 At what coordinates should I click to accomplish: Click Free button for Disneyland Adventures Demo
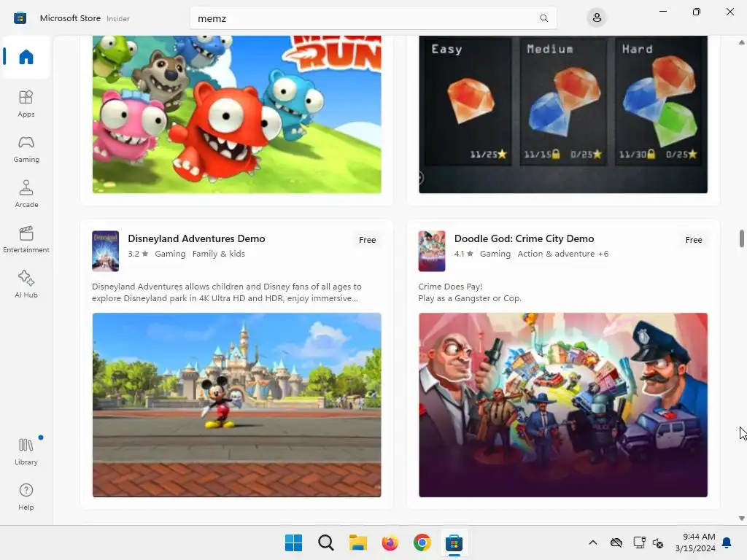(x=368, y=240)
